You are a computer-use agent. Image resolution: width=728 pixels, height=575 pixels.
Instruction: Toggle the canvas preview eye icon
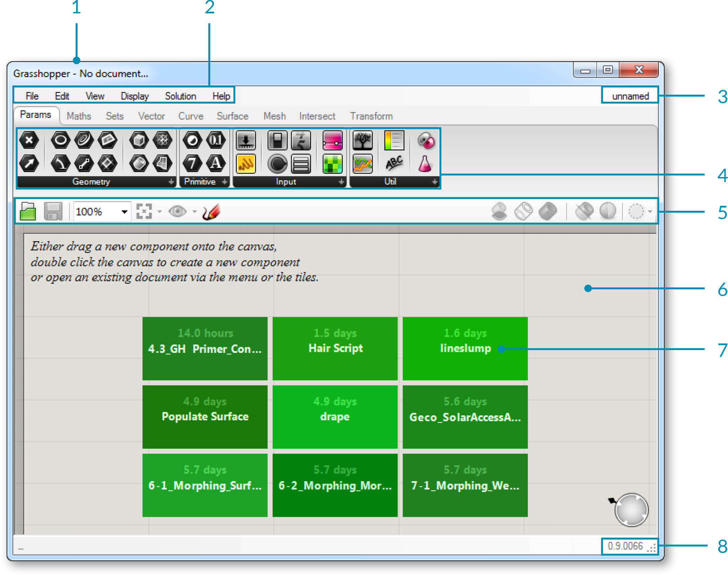(x=178, y=211)
